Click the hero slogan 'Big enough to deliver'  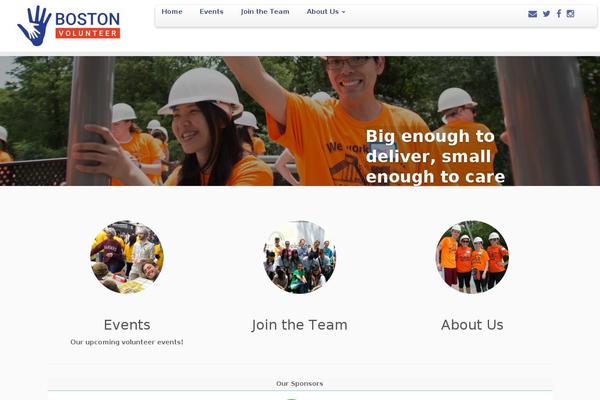pyautogui.click(x=435, y=157)
